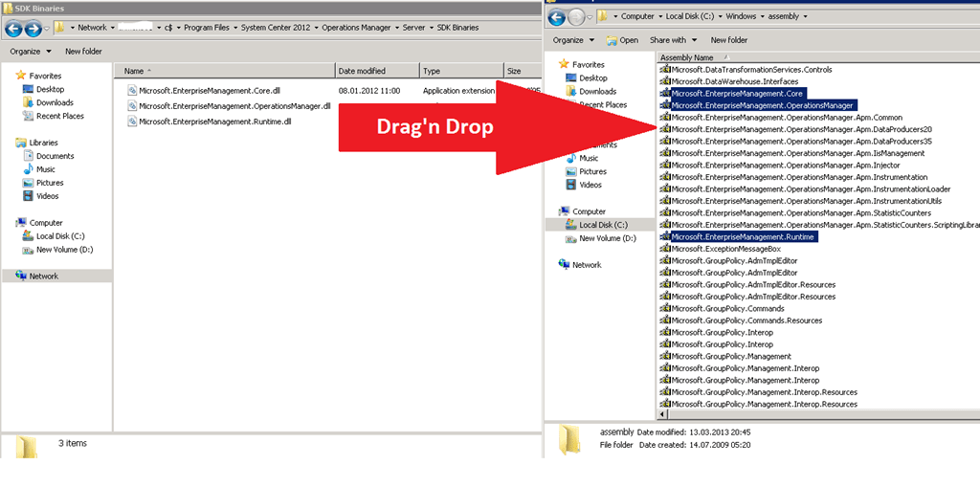
Task: Click Operations Manager breadcrumb segment
Action: pyautogui.click(x=356, y=28)
